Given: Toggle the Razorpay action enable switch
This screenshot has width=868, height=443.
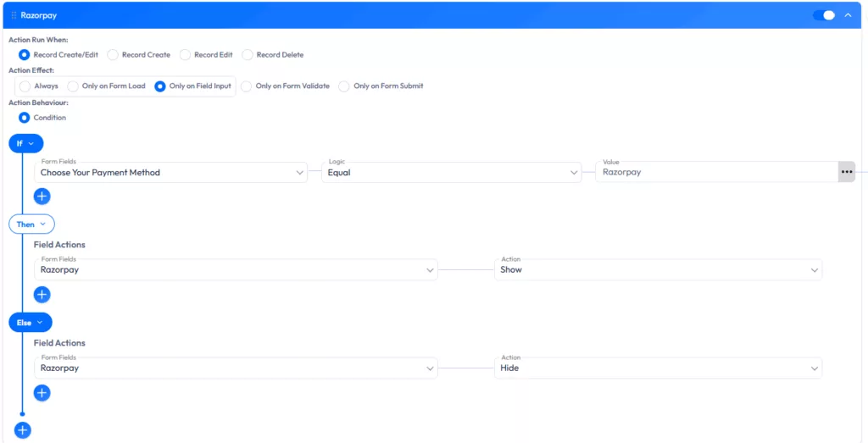Looking at the screenshot, I should click(x=823, y=15).
